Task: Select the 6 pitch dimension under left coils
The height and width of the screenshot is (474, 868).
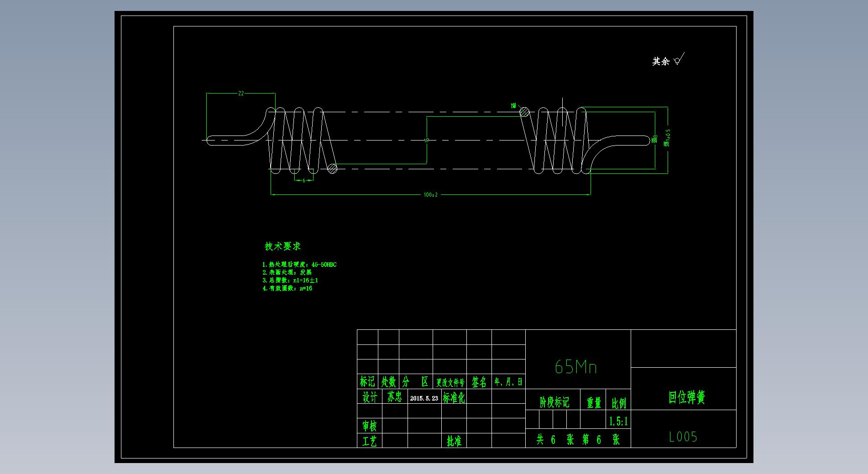Action: 304,181
